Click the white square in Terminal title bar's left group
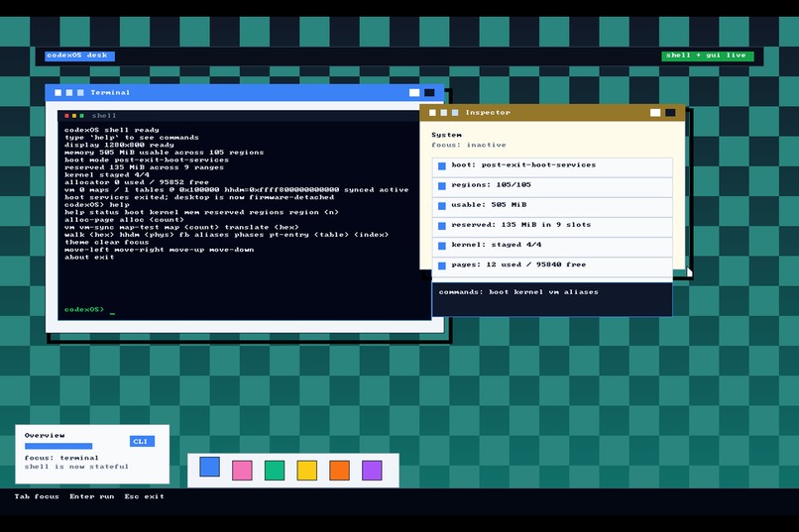The image size is (799, 532). pos(58,93)
